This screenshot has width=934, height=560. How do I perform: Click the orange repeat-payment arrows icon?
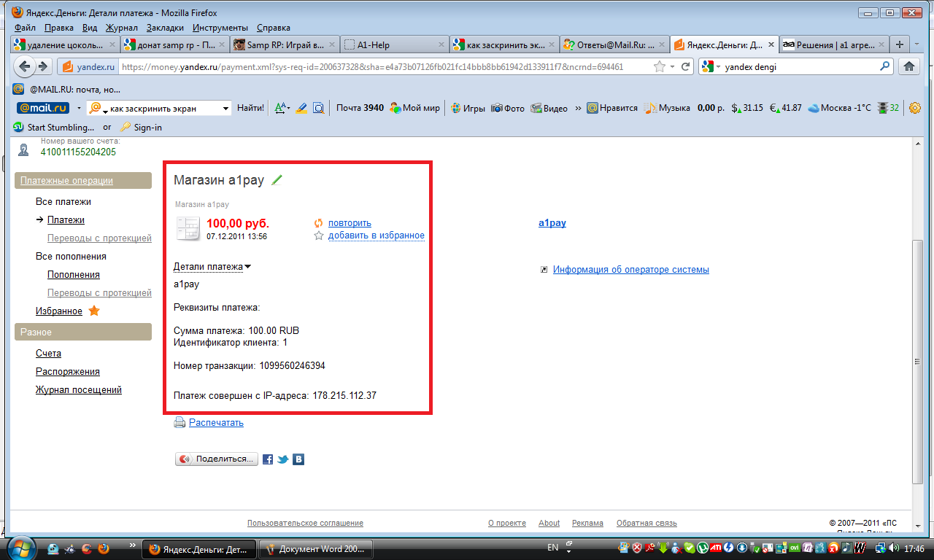click(318, 223)
